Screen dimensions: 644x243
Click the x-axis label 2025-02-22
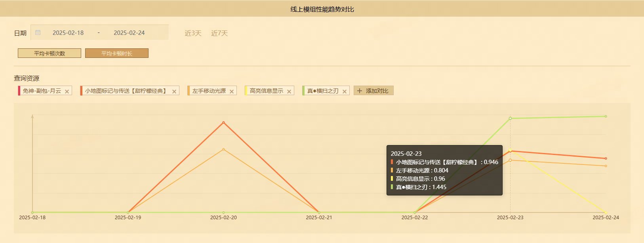415,217
